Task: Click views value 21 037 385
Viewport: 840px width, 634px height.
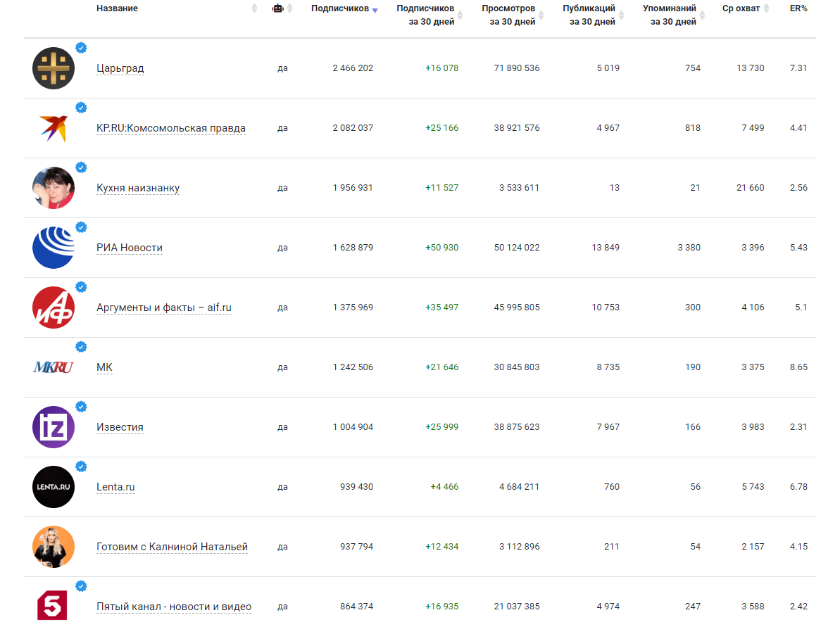Action: (516, 606)
